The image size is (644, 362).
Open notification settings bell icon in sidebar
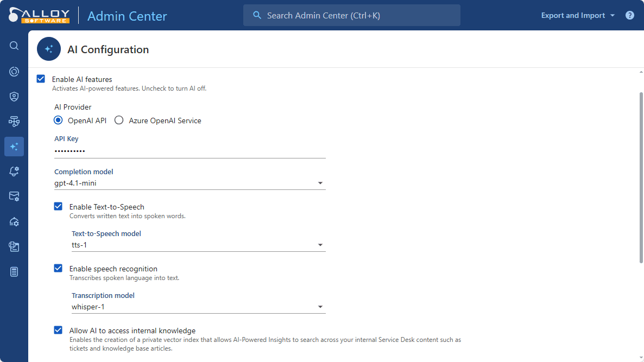14,172
